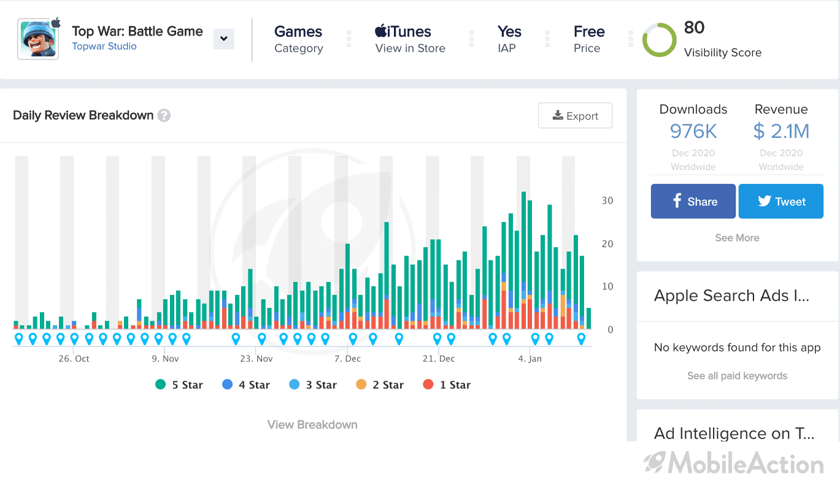This screenshot has height=504, width=840.
Task: Click See More under share buttons
Action: (x=737, y=238)
